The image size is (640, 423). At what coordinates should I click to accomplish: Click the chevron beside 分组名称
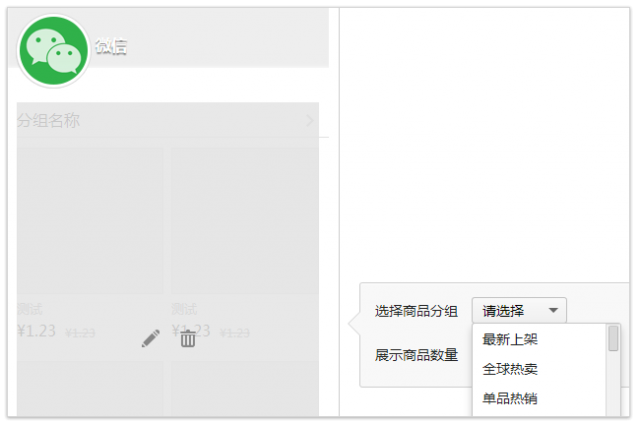[310, 121]
